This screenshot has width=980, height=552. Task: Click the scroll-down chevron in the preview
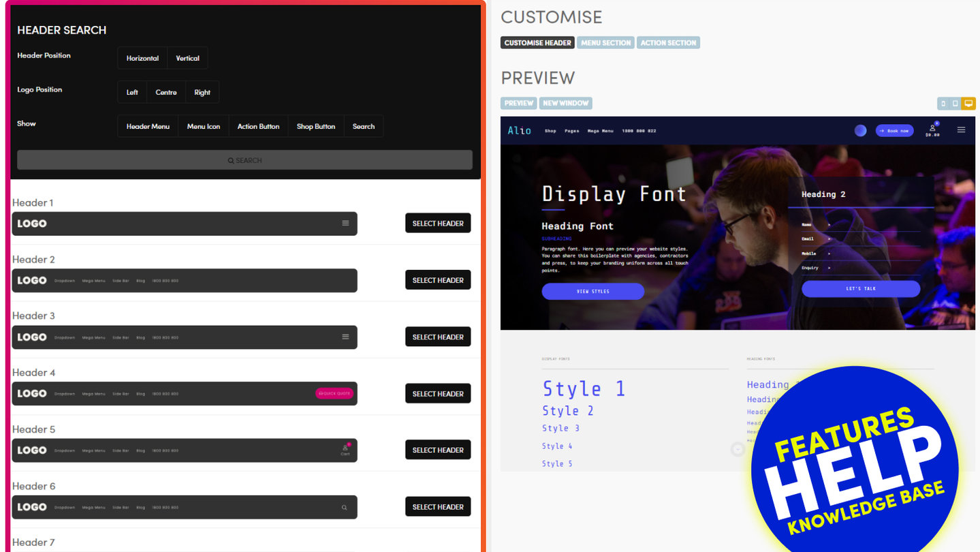[x=738, y=450]
